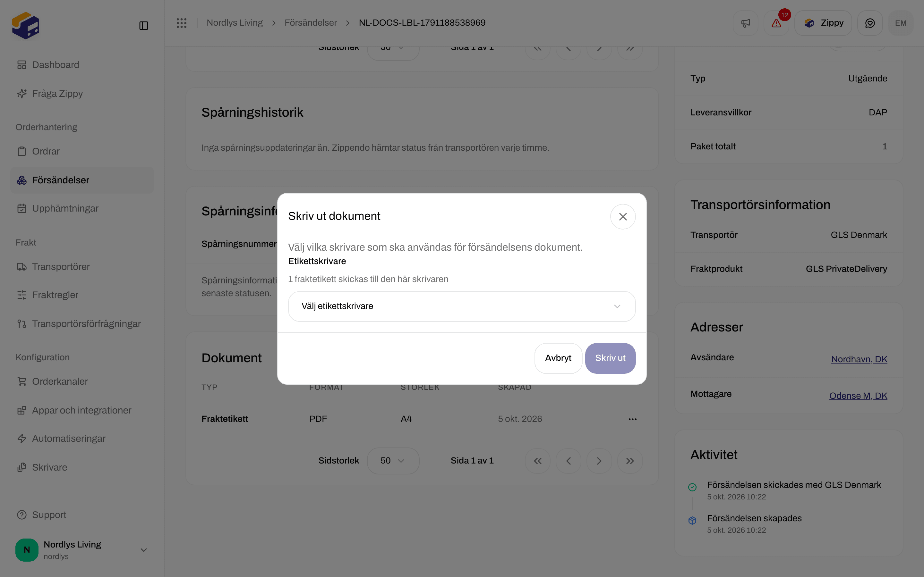This screenshot has width=924, height=577.
Task: Open the apps grid icon
Action: pyautogui.click(x=181, y=23)
